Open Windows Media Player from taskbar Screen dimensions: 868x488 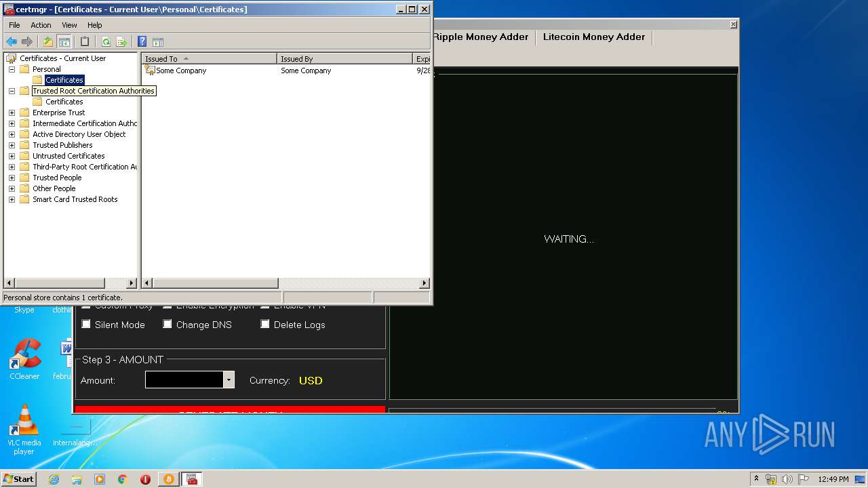pos(100,479)
